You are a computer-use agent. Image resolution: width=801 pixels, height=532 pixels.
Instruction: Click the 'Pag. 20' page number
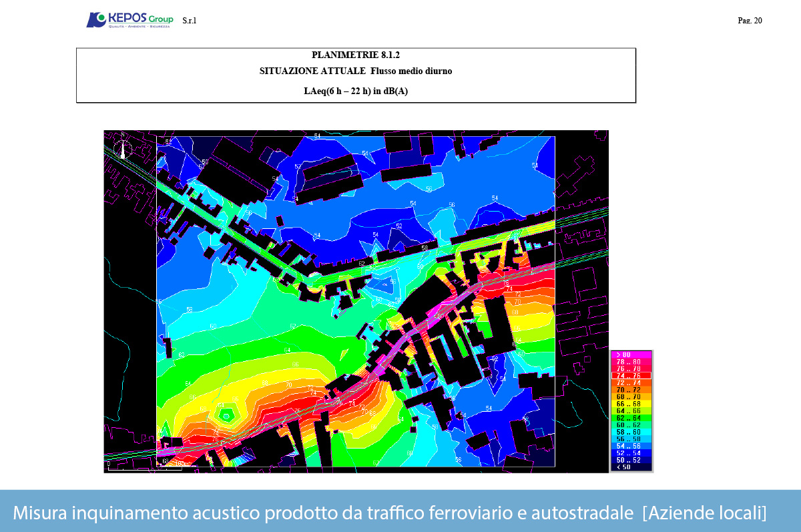click(x=750, y=21)
